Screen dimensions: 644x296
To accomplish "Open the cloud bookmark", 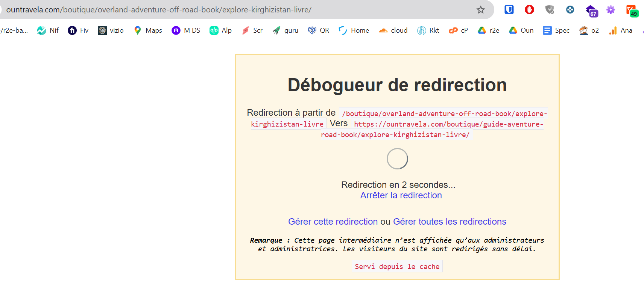I will (393, 30).
